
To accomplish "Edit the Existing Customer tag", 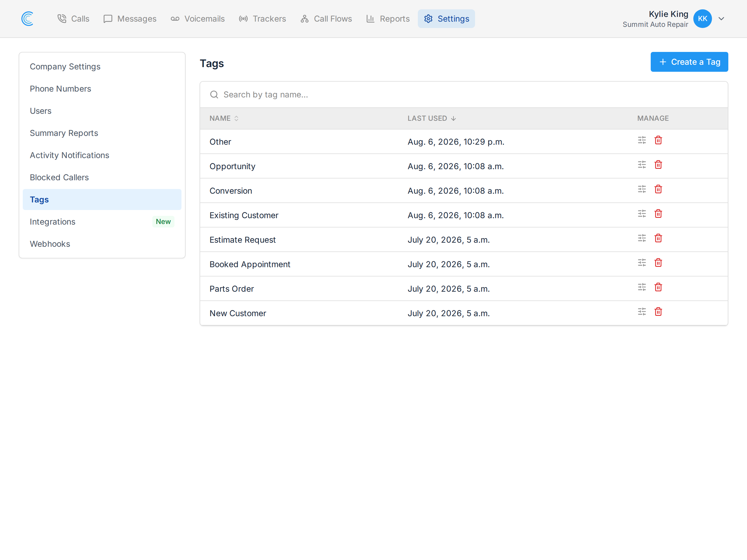I will tap(642, 214).
